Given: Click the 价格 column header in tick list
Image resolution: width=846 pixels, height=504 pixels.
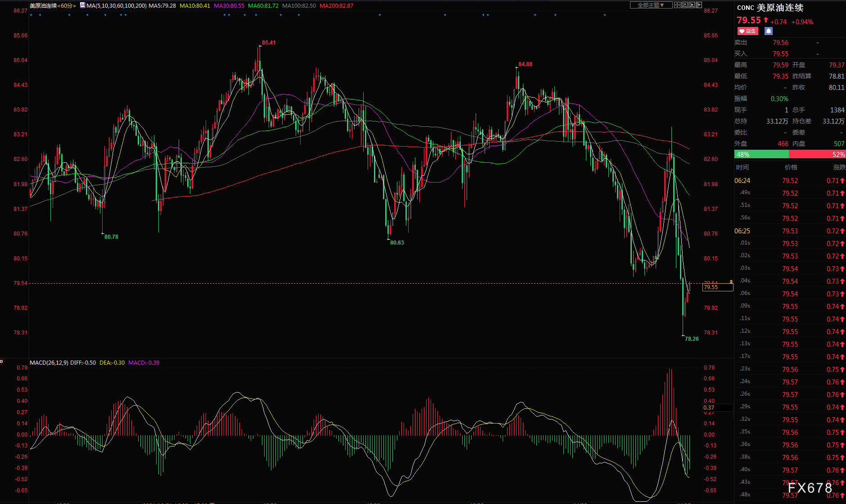Looking at the screenshot, I should click(x=791, y=167).
